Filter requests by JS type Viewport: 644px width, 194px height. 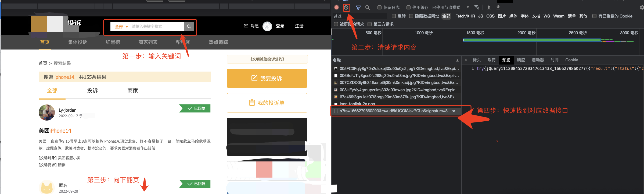[x=481, y=16]
